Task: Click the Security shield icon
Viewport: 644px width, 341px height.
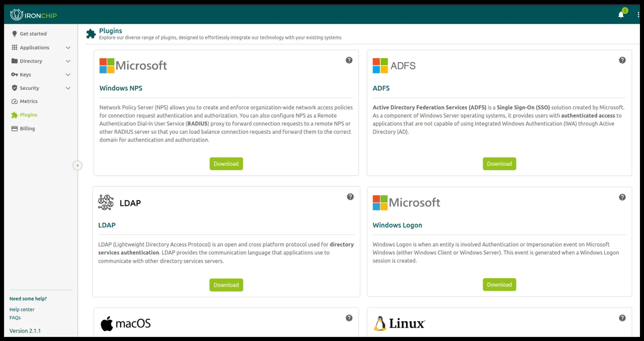Action: point(14,88)
